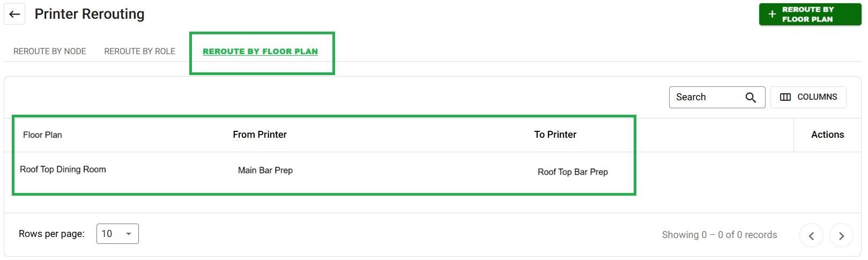Go to next page of records
This screenshot has width=868, height=260.
pos(841,235)
